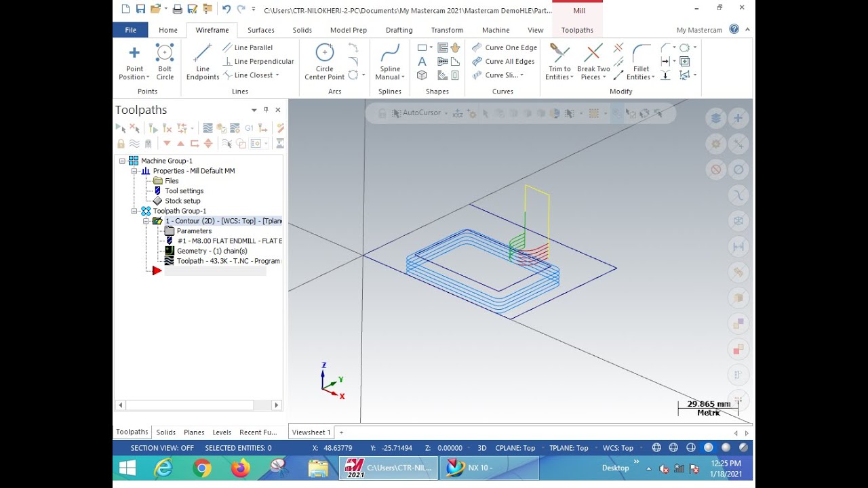Switch to the Surfaces ribbon tab

coord(261,30)
